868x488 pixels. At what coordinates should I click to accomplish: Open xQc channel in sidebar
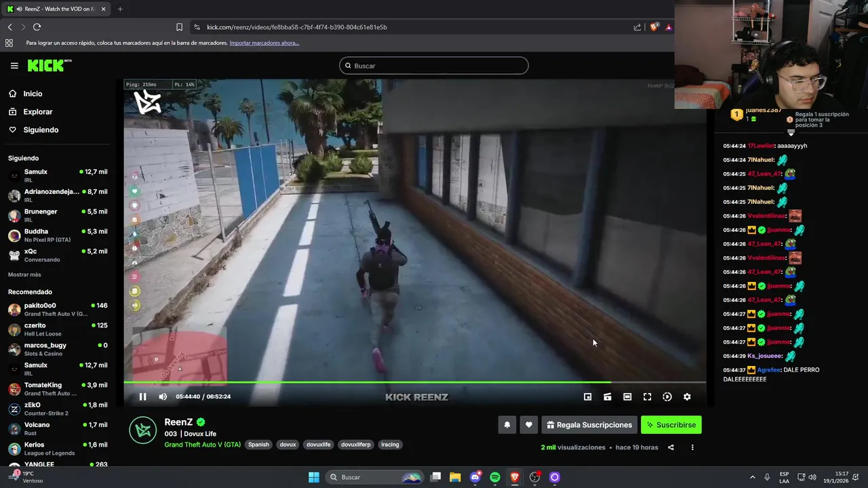pos(58,255)
